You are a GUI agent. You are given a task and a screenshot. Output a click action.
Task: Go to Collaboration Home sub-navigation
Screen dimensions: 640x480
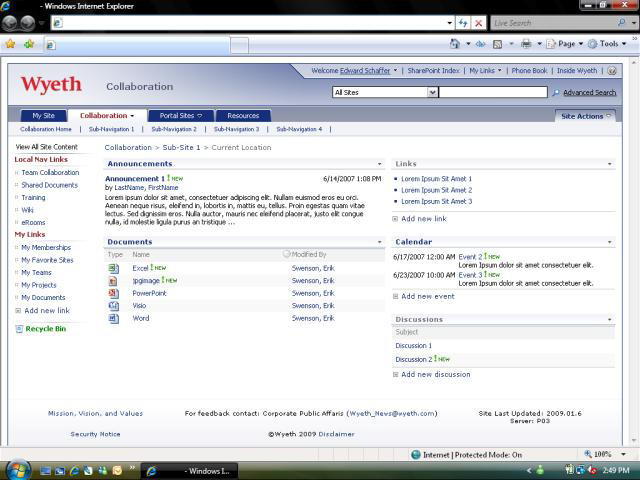(x=46, y=129)
